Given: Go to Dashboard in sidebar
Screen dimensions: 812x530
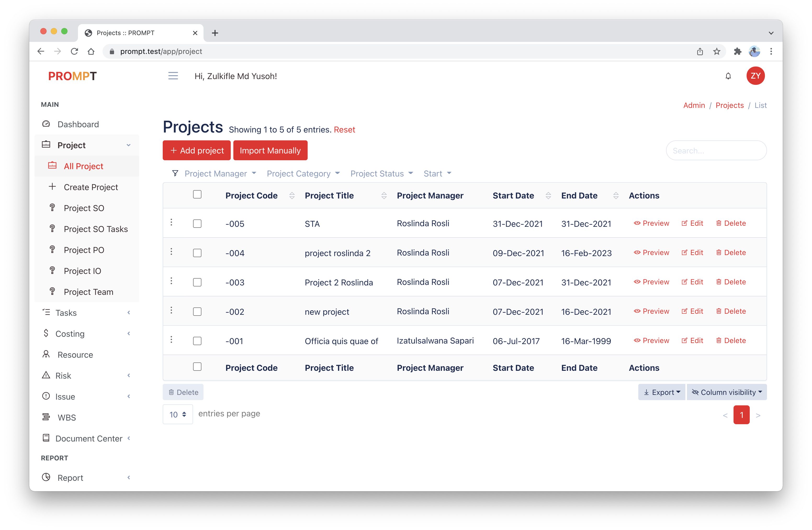Looking at the screenshot, I should (78, 124).
